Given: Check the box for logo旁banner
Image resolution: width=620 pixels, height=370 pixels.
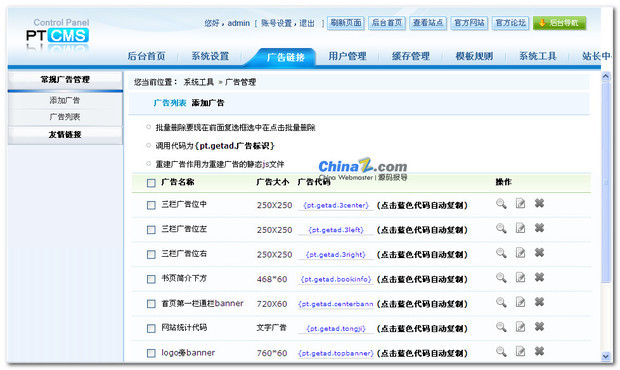Looking at the screenshot, I should coord(151,353).
